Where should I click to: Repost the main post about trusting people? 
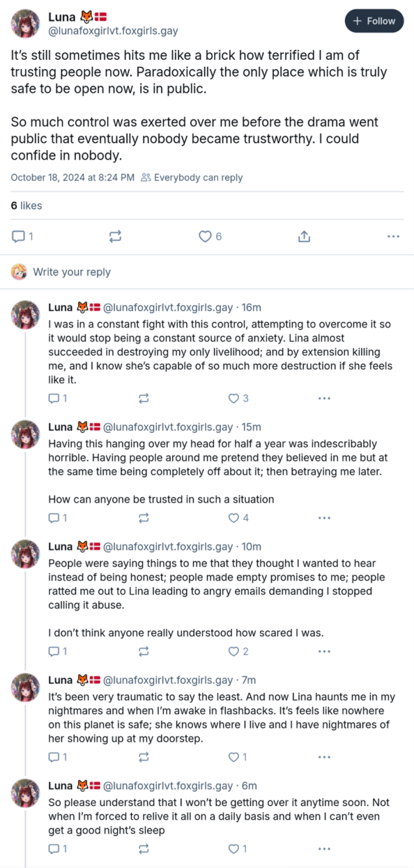click(115, 236)
